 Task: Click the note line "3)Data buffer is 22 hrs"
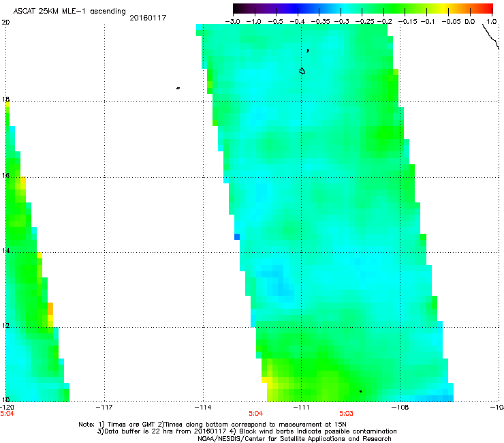tap(247, 431)
